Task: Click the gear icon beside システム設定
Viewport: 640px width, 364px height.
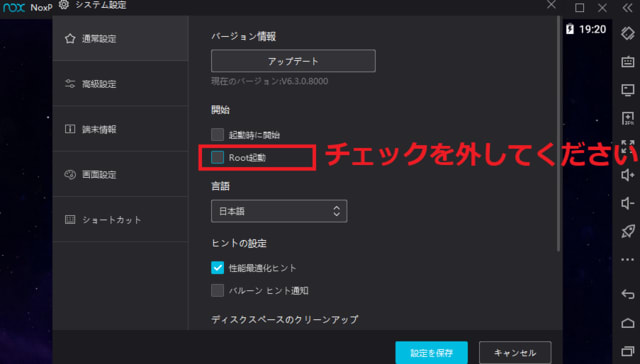Action: pos(64,4)
